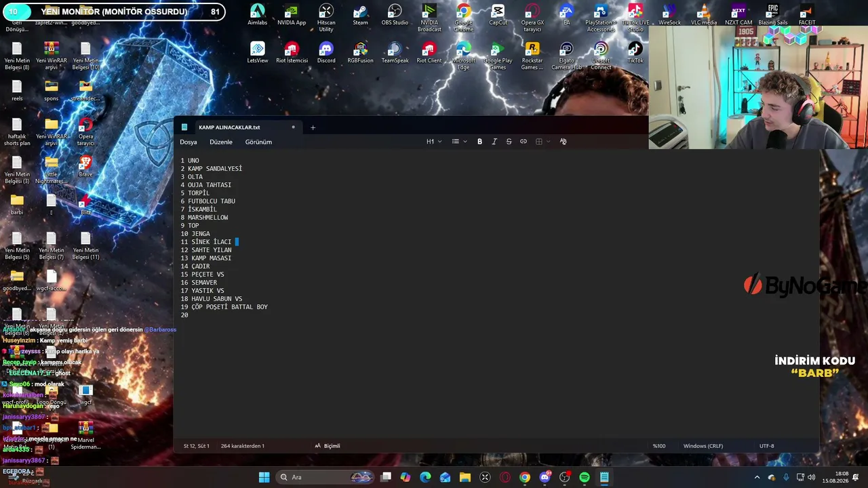Viewport: 868px width, 488px height.
Task: Open File Explorer from the taskbar
Action: [465, 477]
